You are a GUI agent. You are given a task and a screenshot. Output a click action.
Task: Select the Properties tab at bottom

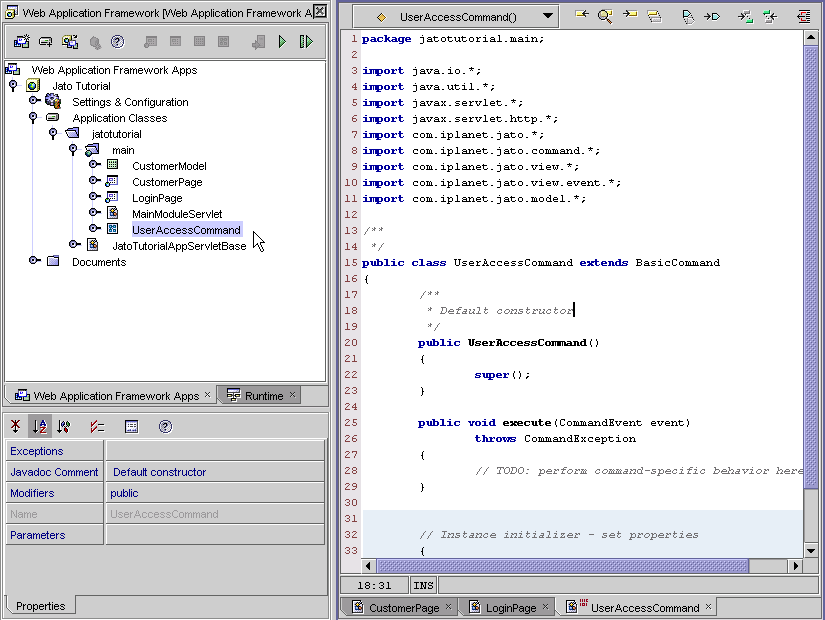(40, 606)
